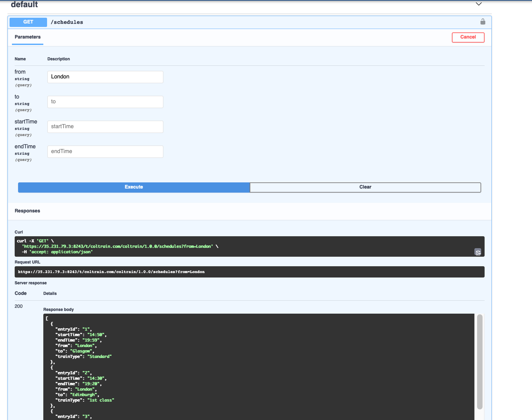Click the /schedules endpoint path

tap(67, 22)
